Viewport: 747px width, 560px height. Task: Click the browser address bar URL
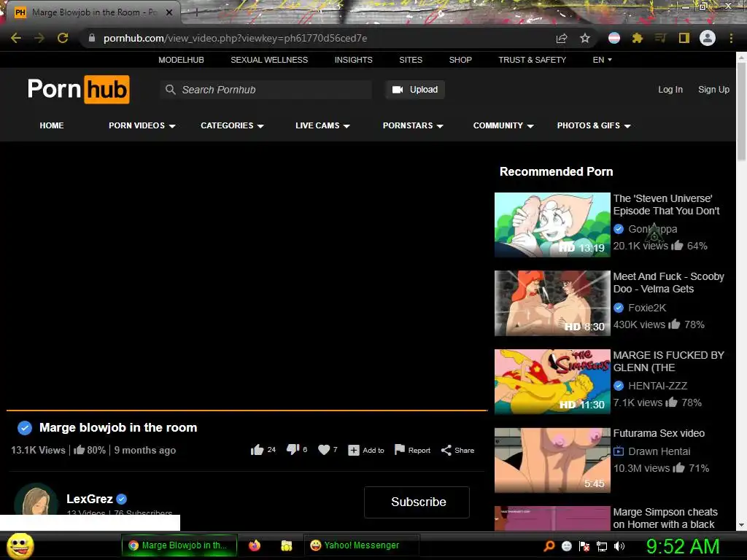click(x=236, y=38)
